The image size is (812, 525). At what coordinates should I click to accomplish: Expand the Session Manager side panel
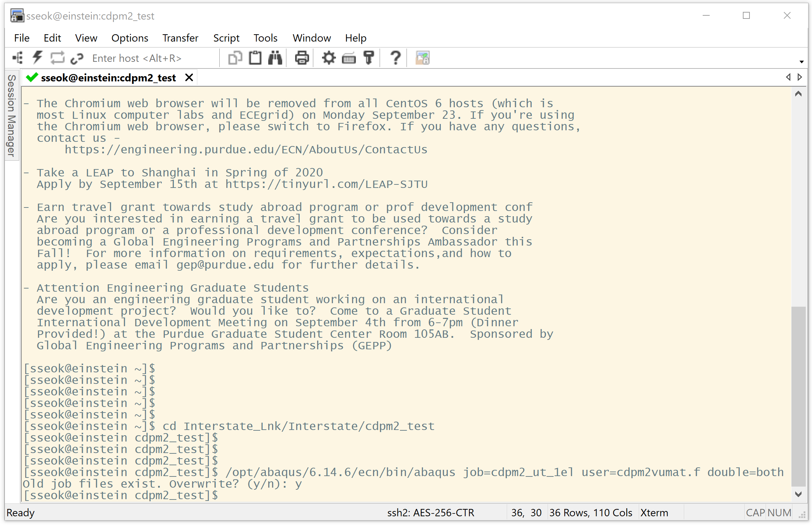(12, 115)
